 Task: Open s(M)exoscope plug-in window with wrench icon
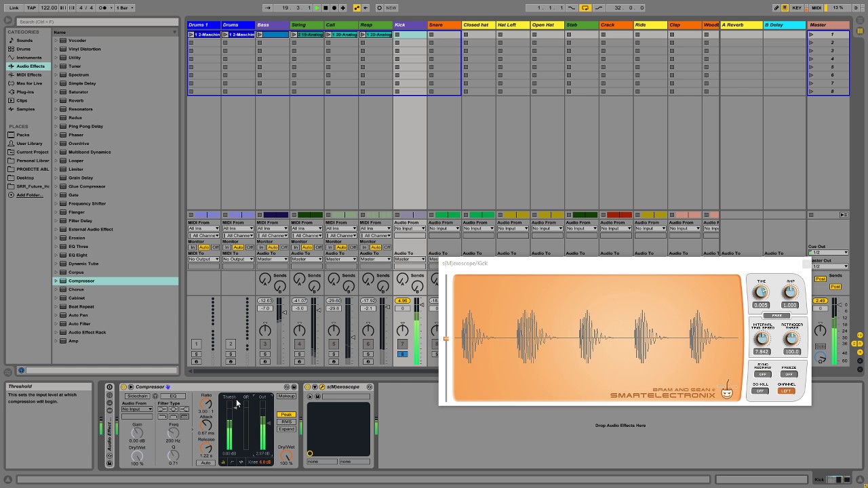click(323, 387)
